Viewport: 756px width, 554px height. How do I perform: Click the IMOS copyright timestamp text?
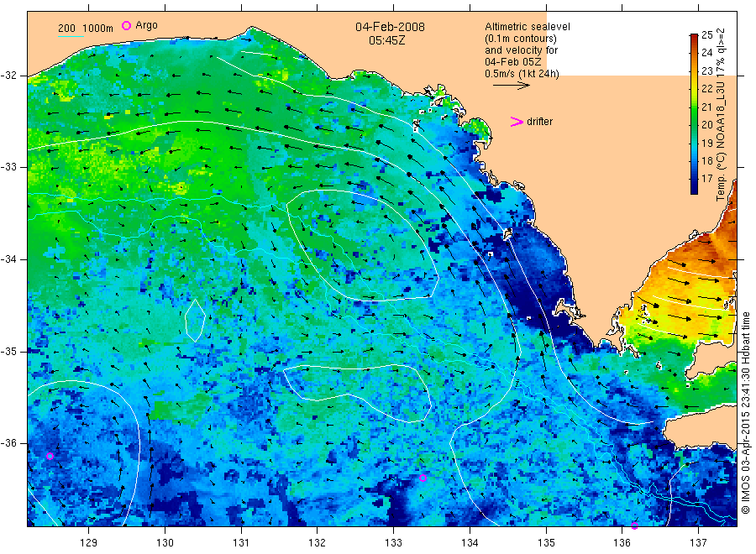pos(745,413)
